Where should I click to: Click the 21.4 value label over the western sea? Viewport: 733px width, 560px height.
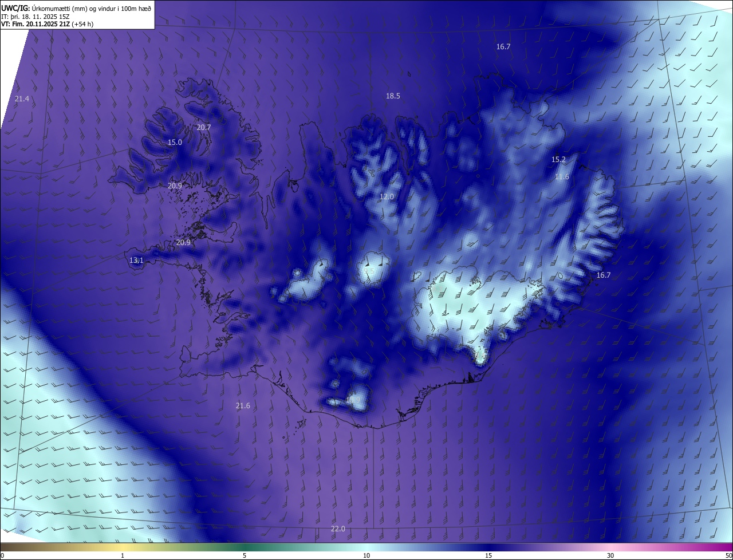(x=22, y=99)
